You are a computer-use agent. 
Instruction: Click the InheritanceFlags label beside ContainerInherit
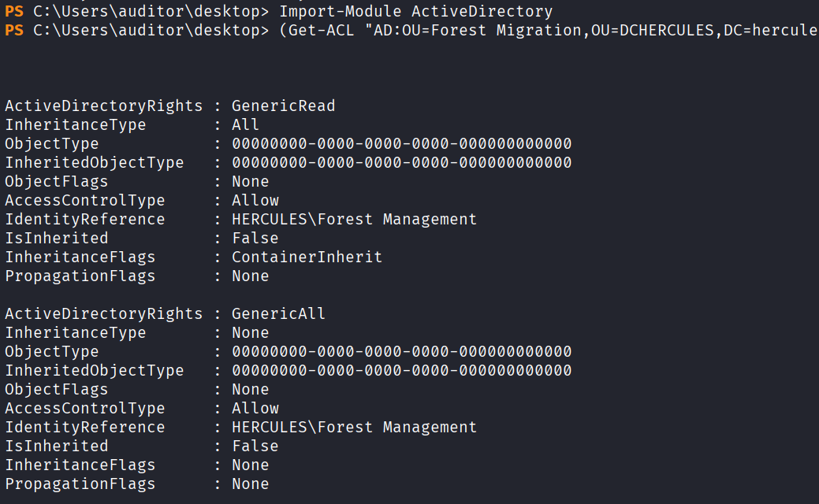point(80,258)
